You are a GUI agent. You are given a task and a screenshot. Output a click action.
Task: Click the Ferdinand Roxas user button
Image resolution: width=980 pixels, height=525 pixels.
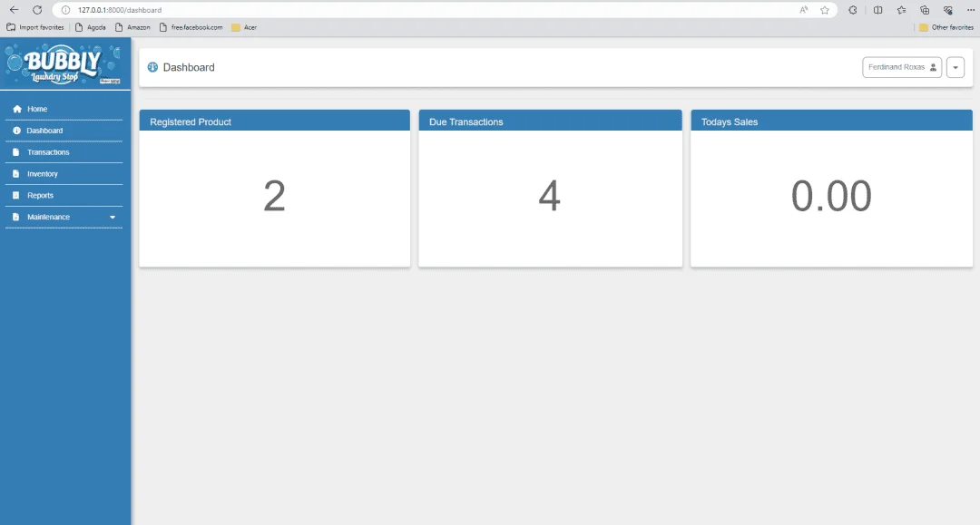pyautogui.click(x=902, y=67)
